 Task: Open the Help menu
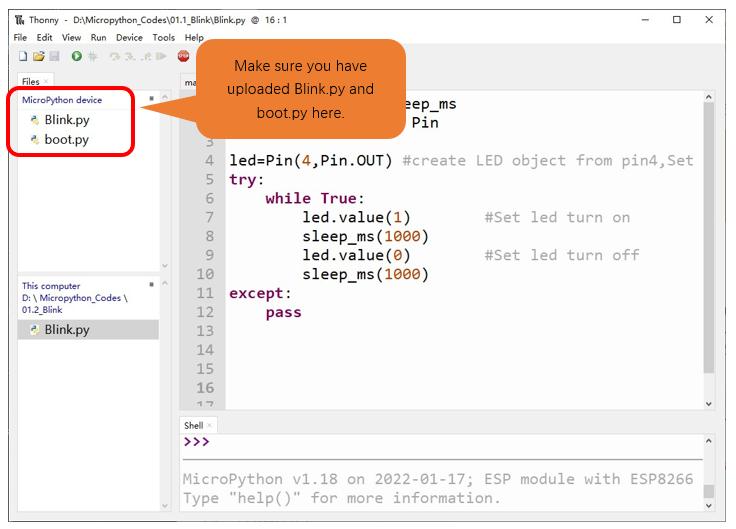coord(194,38)
